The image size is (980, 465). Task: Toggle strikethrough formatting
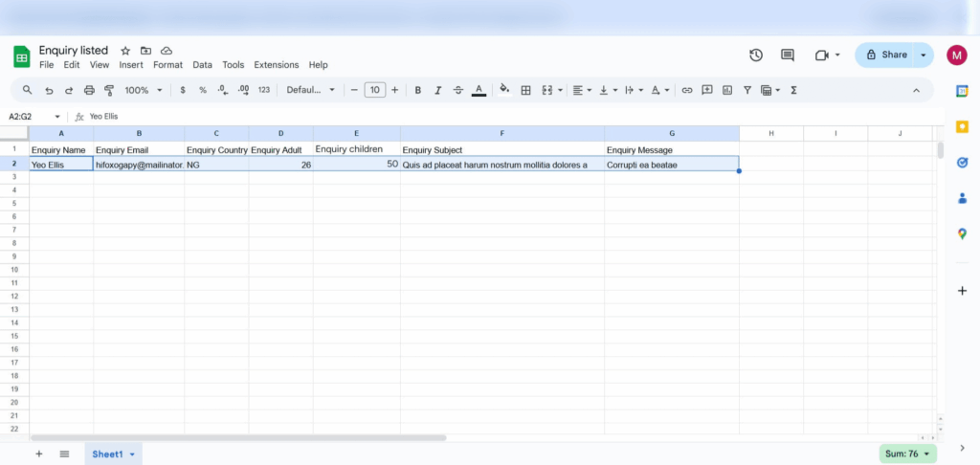[458, 90]
